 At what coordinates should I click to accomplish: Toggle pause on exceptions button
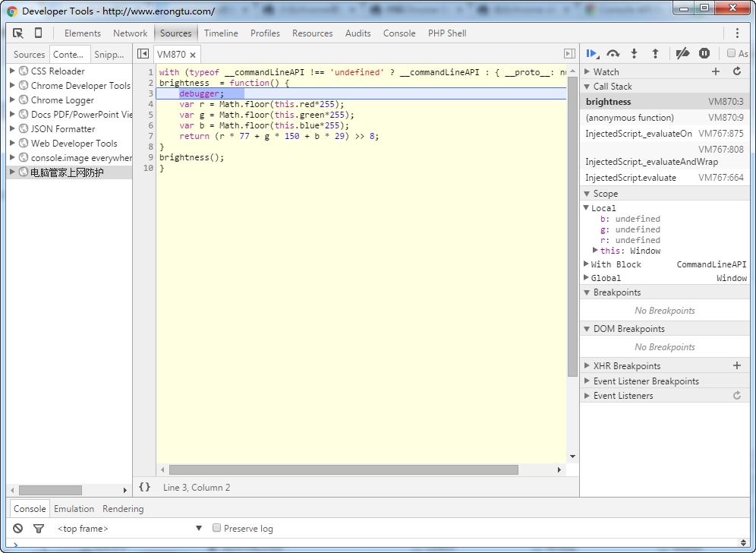(704, 53)
